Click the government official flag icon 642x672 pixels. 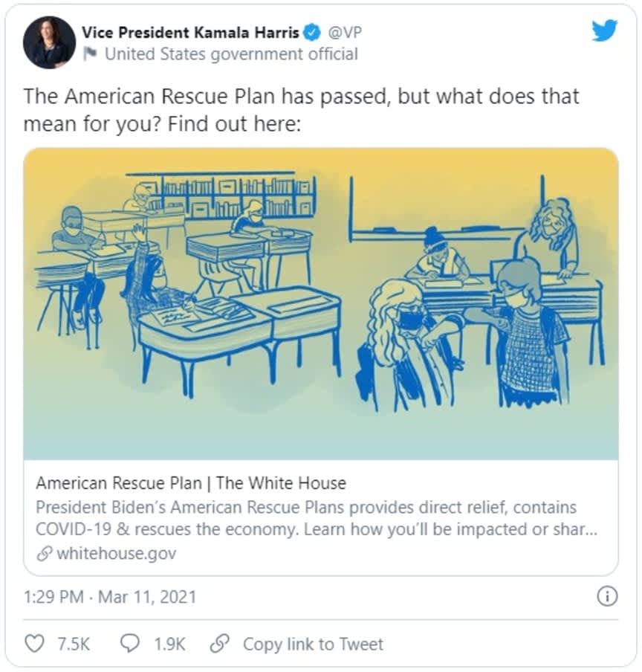[x=90, y=54]
